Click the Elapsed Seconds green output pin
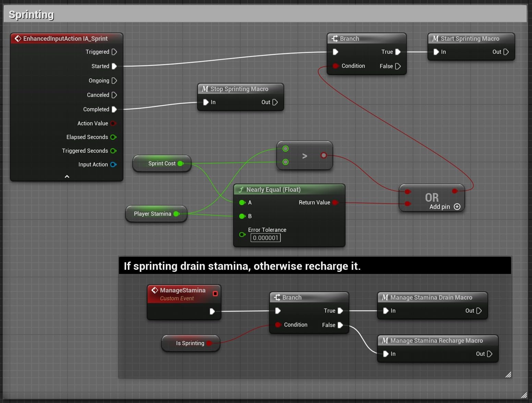The height and width of the screenshot is (403, 532). 113,137
